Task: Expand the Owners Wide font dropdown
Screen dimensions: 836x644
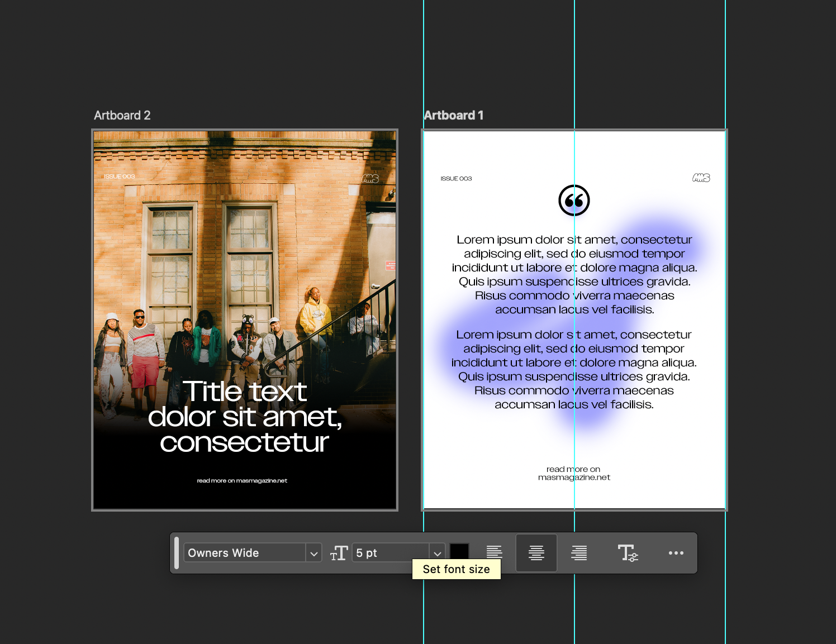Action: 314,553
